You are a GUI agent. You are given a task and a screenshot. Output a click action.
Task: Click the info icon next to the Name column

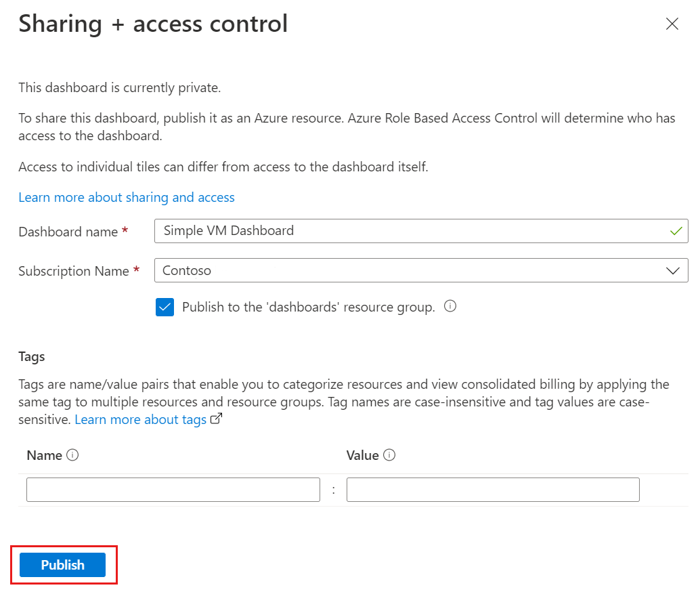[72, 455]
